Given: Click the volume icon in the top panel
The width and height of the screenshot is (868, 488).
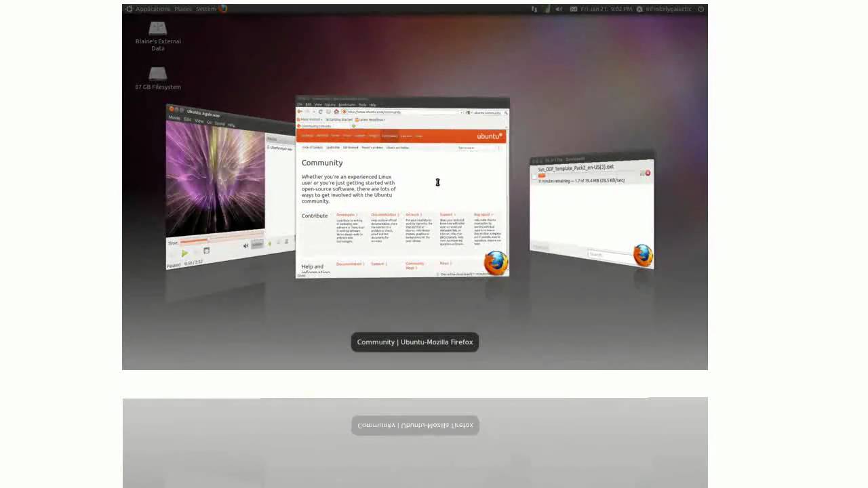Looking at the screenshot, I should pyautogui.click(x=560, y=9).
